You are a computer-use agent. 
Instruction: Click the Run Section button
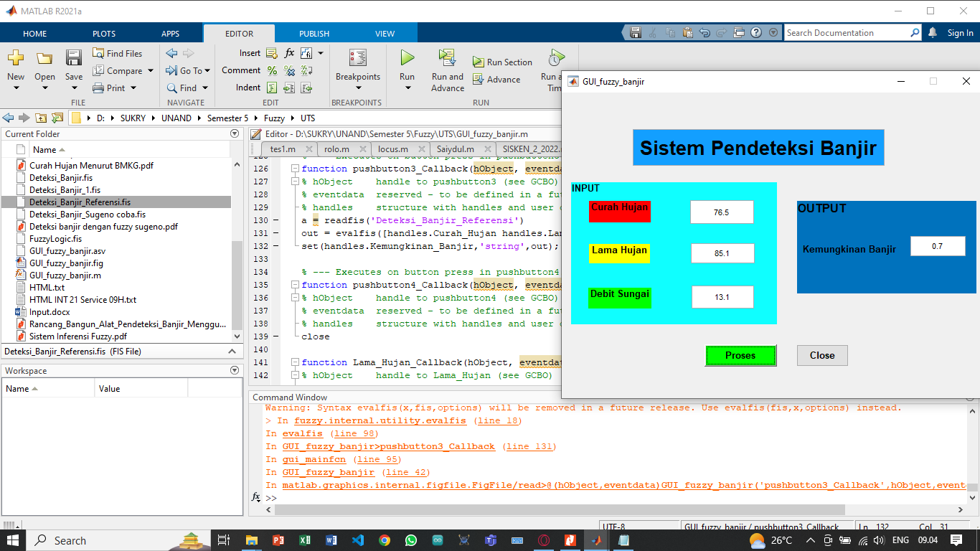tap(502, 62)
